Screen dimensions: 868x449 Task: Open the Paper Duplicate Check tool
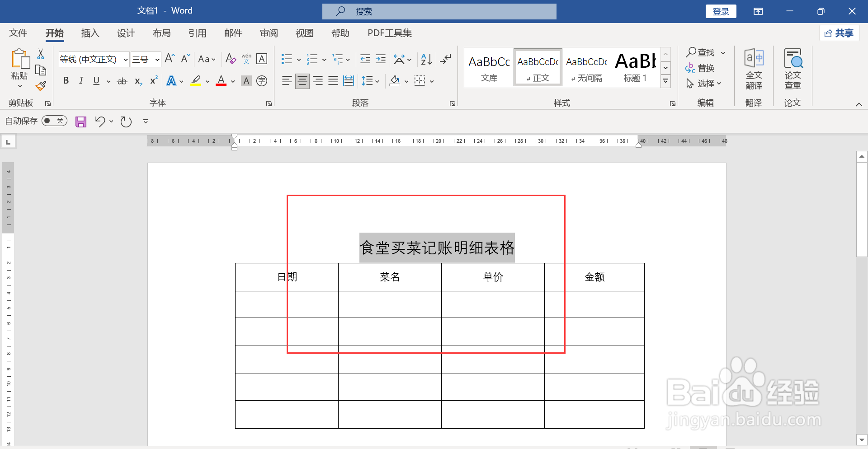[793, 69]
